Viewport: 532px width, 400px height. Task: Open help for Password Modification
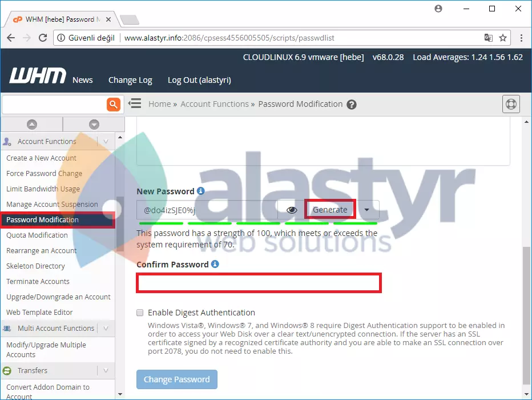tap(352, 105)
